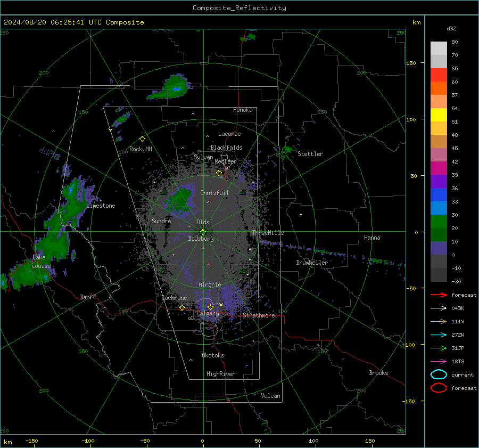Click the Brooks label
The image size is (479, 448).
[378, 373]
